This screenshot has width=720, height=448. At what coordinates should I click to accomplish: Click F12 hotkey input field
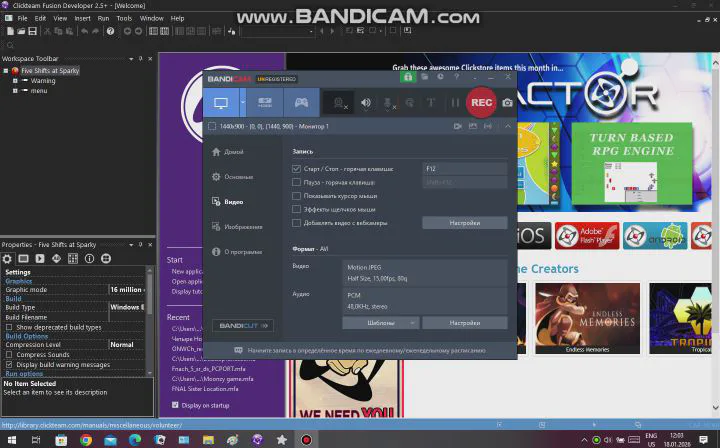pyautogui.click(x=465, y=168)
